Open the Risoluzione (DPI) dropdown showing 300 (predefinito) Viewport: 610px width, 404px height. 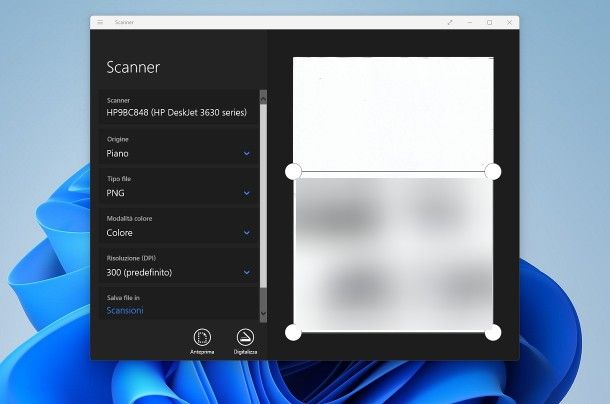coord(179,266)
